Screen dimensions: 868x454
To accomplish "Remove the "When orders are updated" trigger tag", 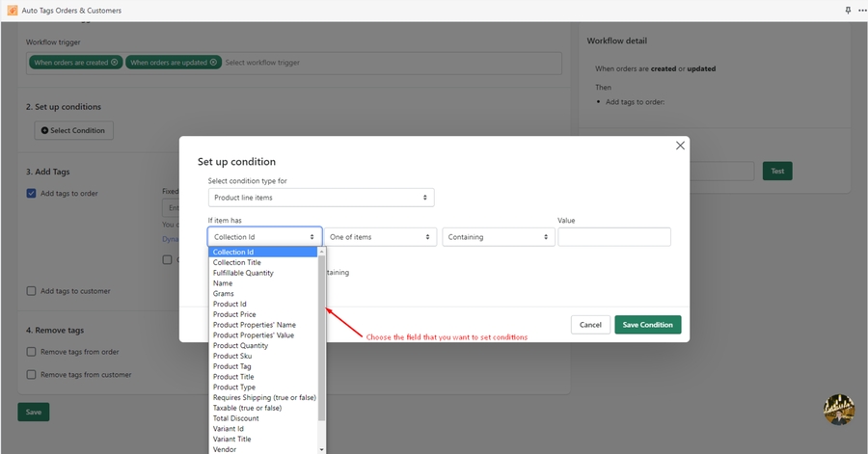I will click(x=214, y=63).
